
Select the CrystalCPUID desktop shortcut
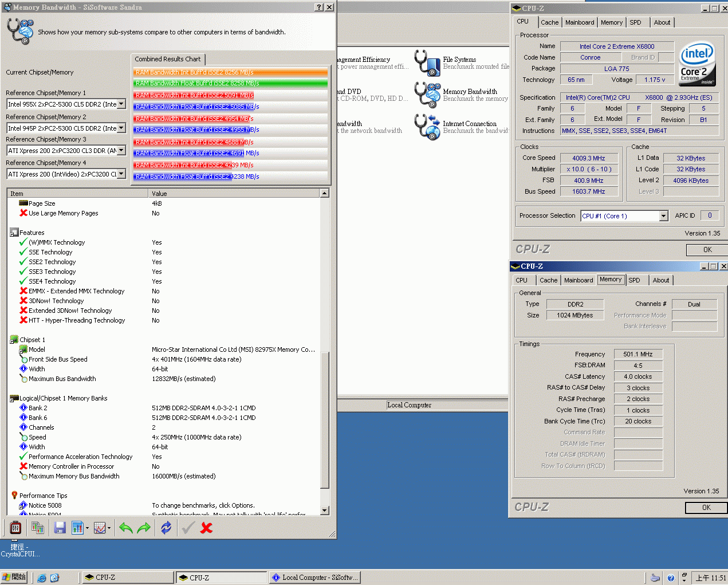click(19, 550)
